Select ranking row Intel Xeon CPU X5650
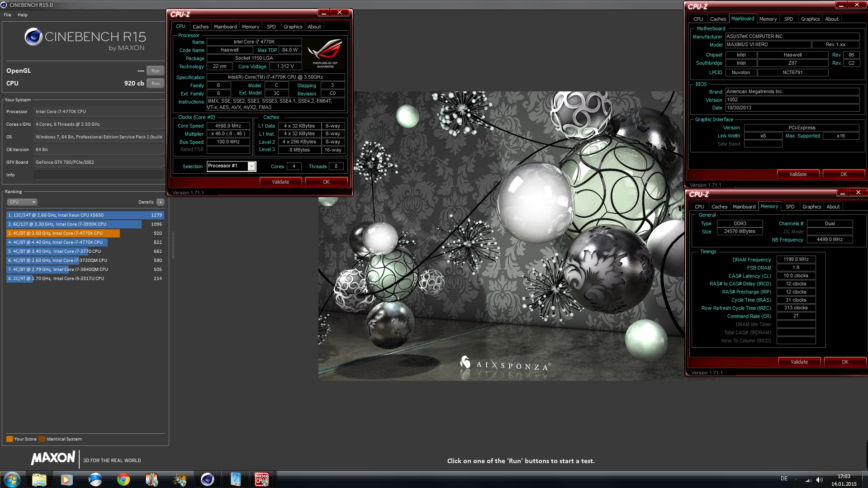This screenshot has width=868, height=488. pyautogui.click(x=85, y=215)
